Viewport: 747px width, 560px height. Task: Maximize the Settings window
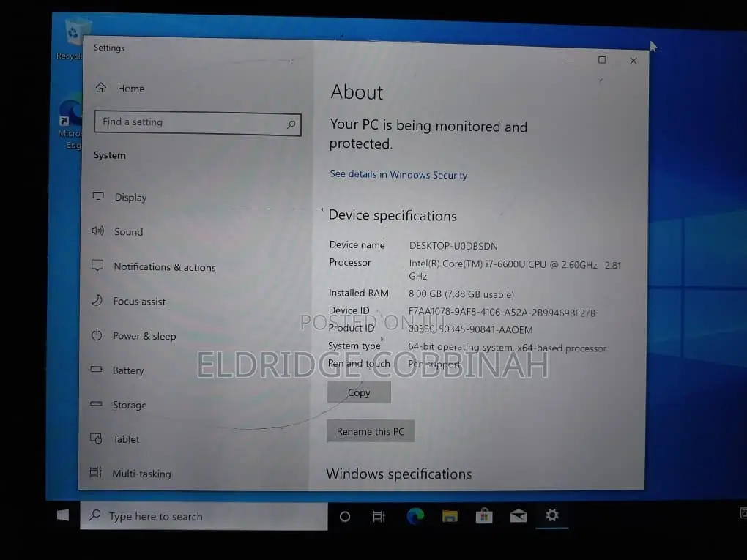602,60
